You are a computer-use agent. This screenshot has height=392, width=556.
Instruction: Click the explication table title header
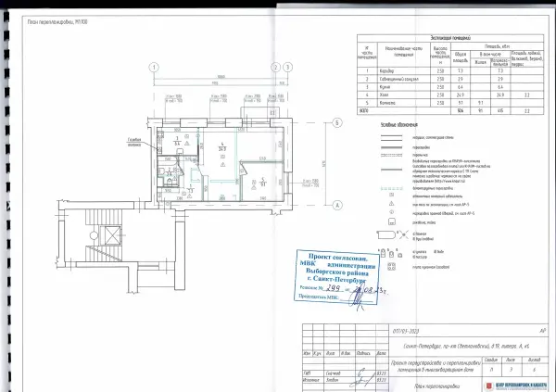click(x=450, y=38)
